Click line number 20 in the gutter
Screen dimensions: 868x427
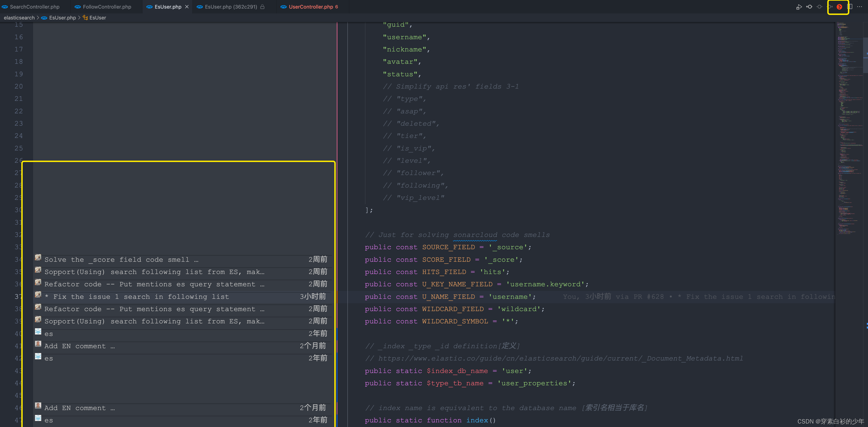(x=19, y=86)
